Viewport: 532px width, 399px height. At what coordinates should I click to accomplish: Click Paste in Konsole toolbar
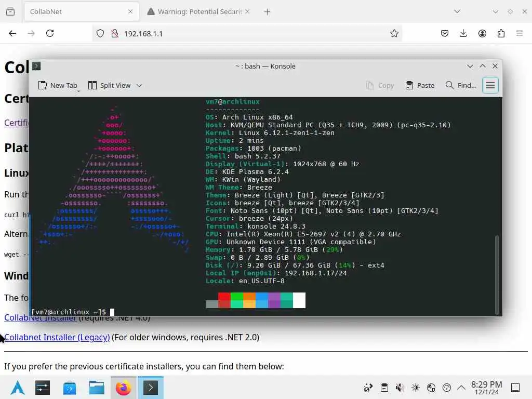[x=420, y=86]
